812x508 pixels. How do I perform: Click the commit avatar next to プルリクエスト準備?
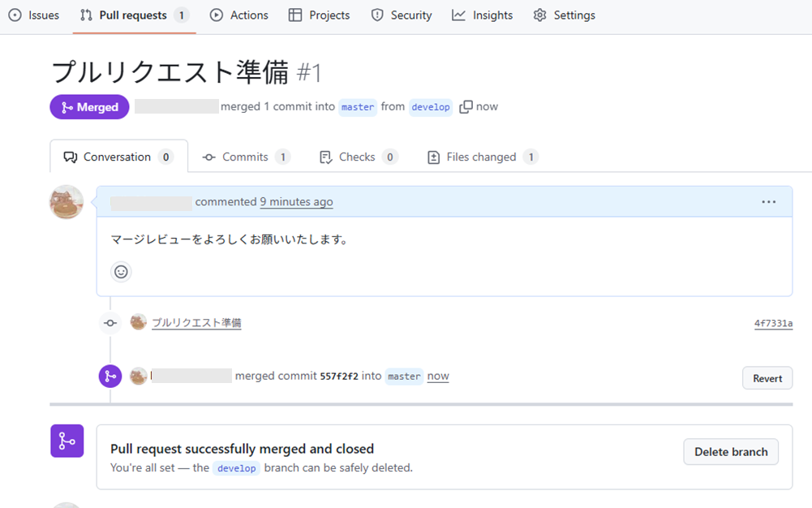click(139, 322)
